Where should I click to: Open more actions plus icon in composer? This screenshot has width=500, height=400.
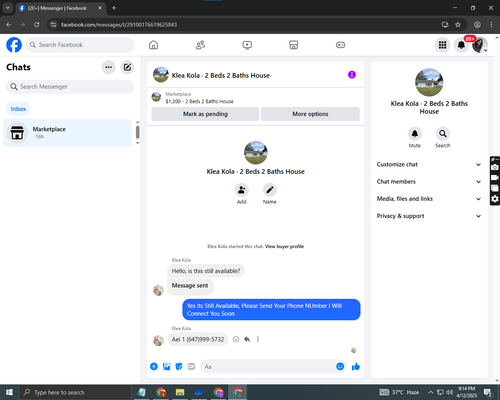click(154, 367)
